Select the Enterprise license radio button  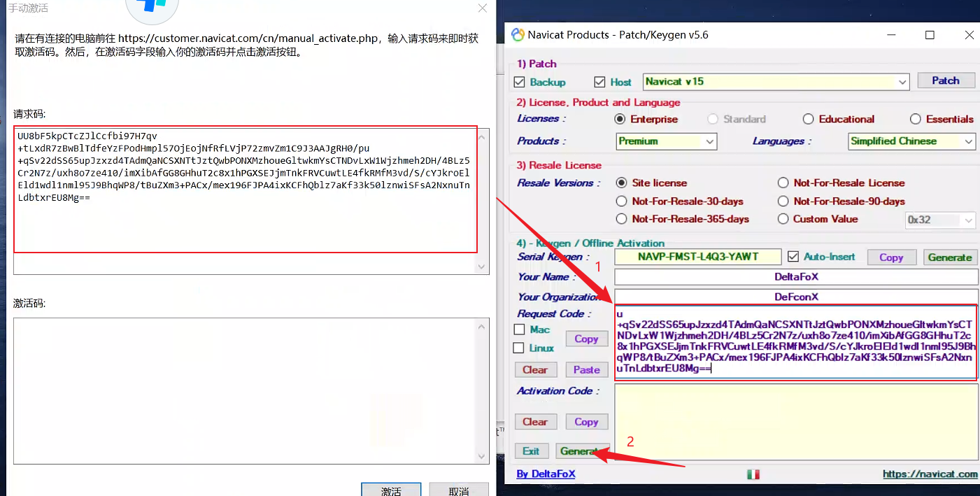[620, 119]
